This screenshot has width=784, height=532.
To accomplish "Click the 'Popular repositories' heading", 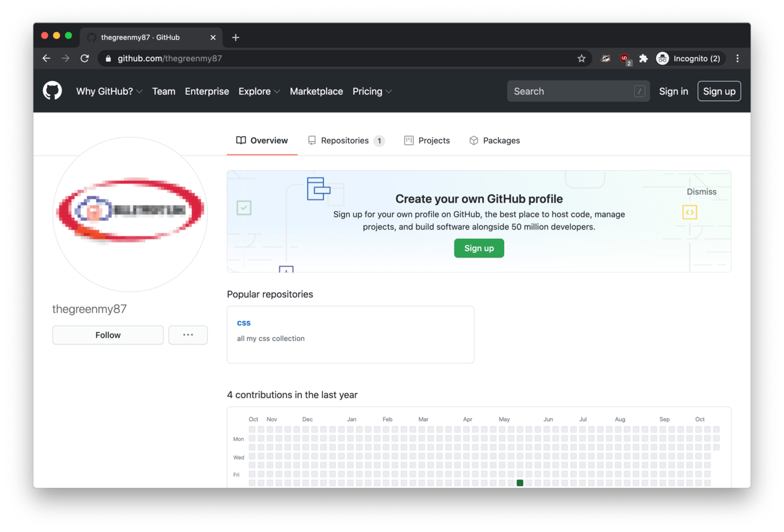I will point(270,294).
